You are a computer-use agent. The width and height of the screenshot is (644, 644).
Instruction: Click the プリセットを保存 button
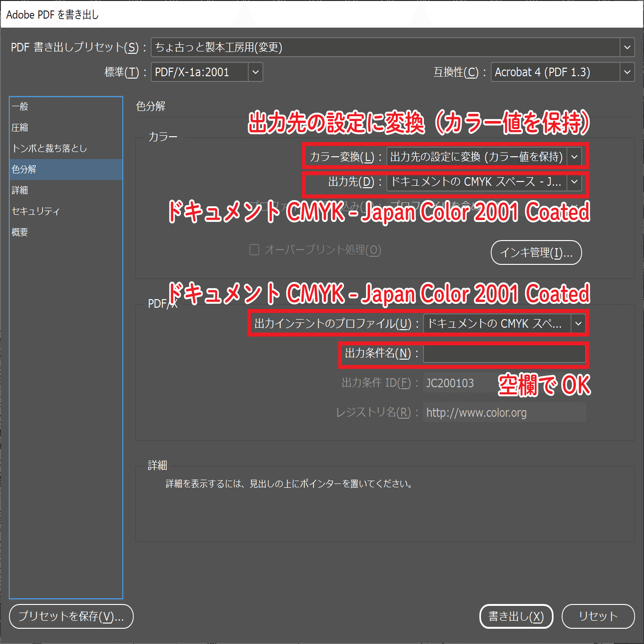(x=71, y=616)
